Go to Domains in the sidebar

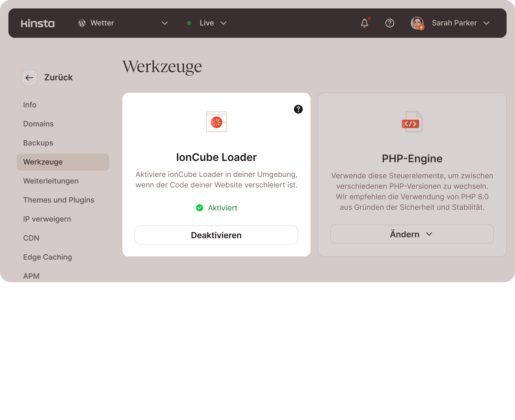(38, 124)
